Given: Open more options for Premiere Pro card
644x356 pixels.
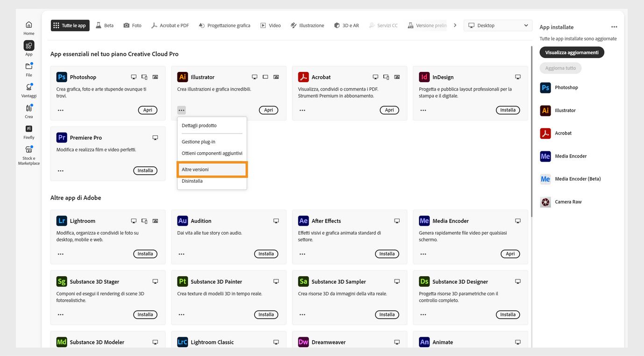Looking at the screenshot, I should [61, 171].
